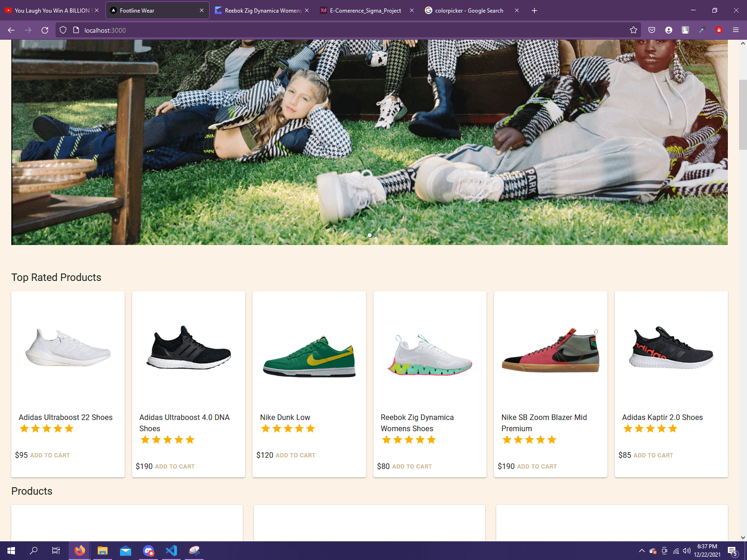Bookmark this page with the star icon
This screenshot has width=747, height=560.
pyautogui.click(x=633, y=30)
